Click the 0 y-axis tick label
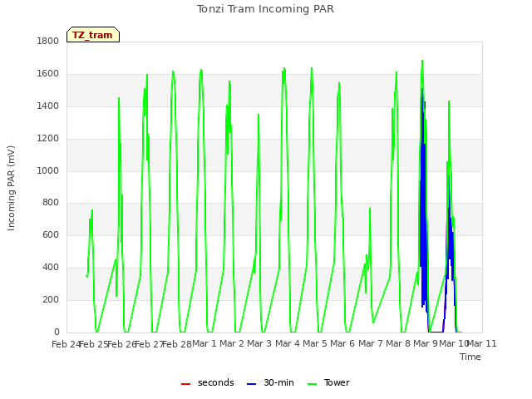Image resolution: width=532 pixels, height=399 pixels. 57,332
